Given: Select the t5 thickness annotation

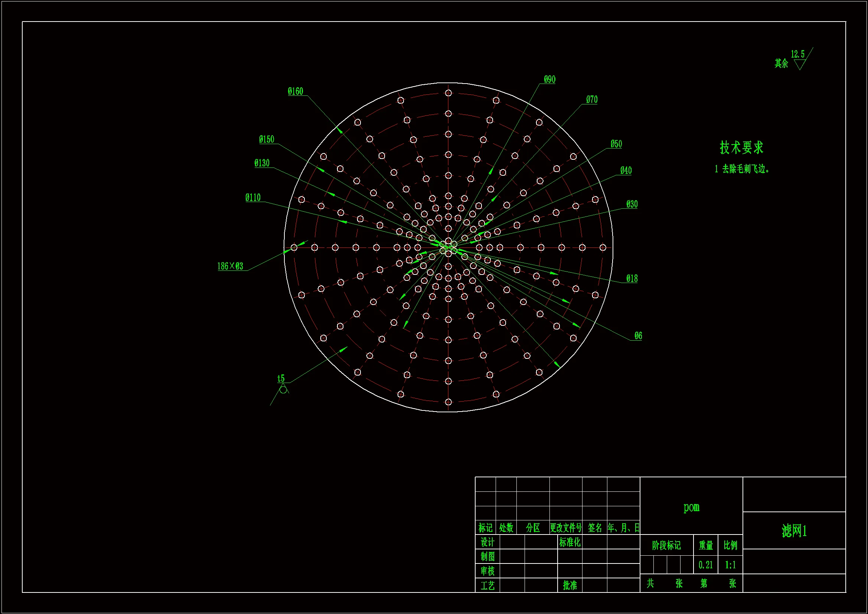Looking at the screenshot, I should (x=281, y=378).
